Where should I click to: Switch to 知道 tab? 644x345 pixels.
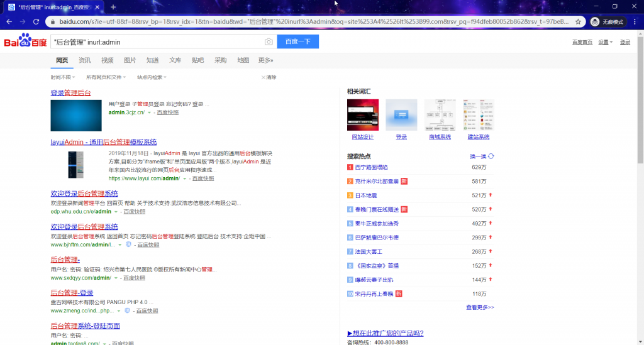coord(152,60)
